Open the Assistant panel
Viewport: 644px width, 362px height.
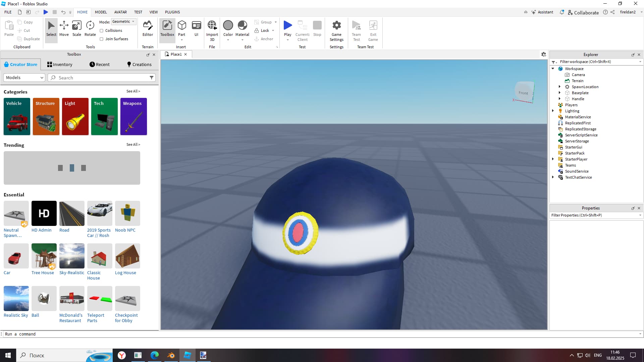pos(542,12)
